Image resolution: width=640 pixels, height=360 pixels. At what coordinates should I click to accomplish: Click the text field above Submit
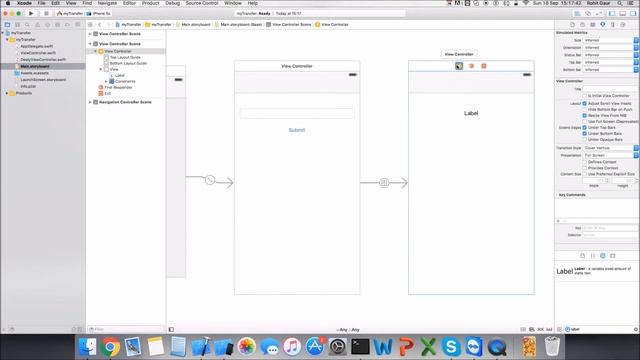click(297, 113)
